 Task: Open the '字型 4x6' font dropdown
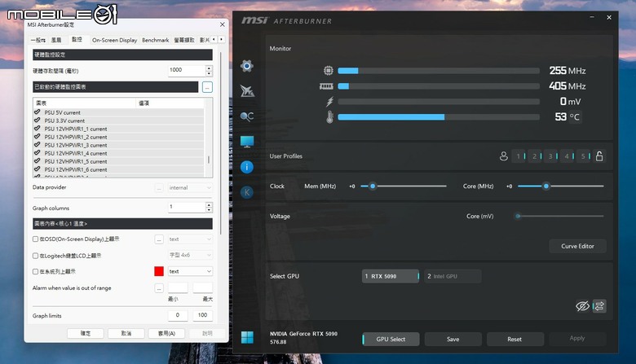pyautogui.click(x=190, y=255)
